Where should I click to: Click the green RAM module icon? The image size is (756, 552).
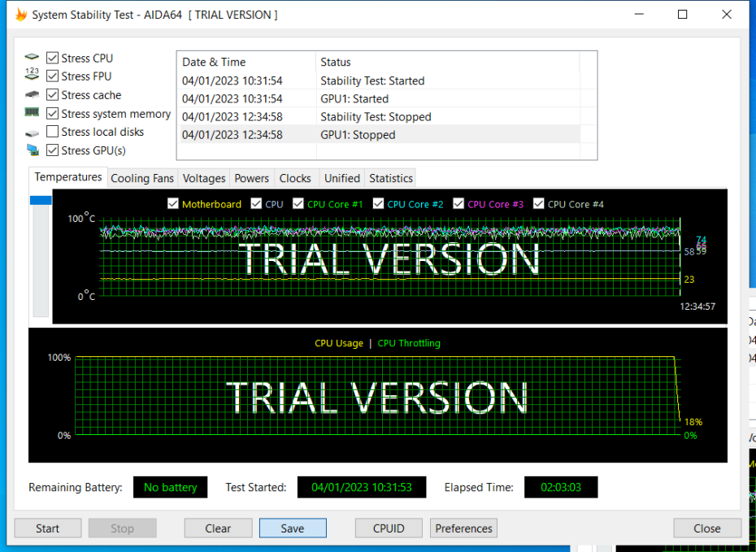pyautogui.click(x=32, y=113)
